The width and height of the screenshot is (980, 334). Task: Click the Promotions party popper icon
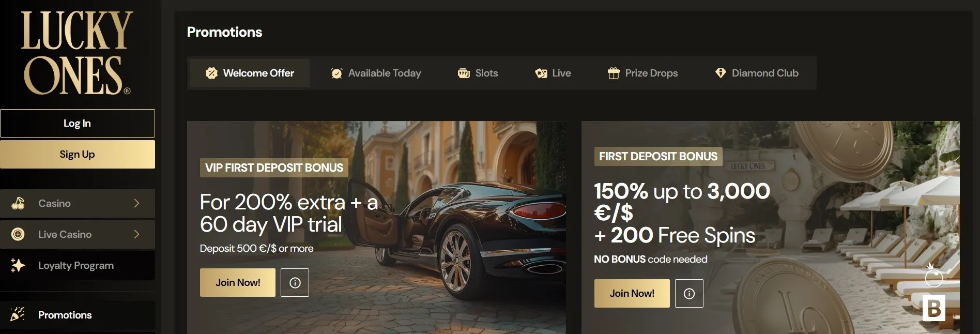(x=18, y=314)
